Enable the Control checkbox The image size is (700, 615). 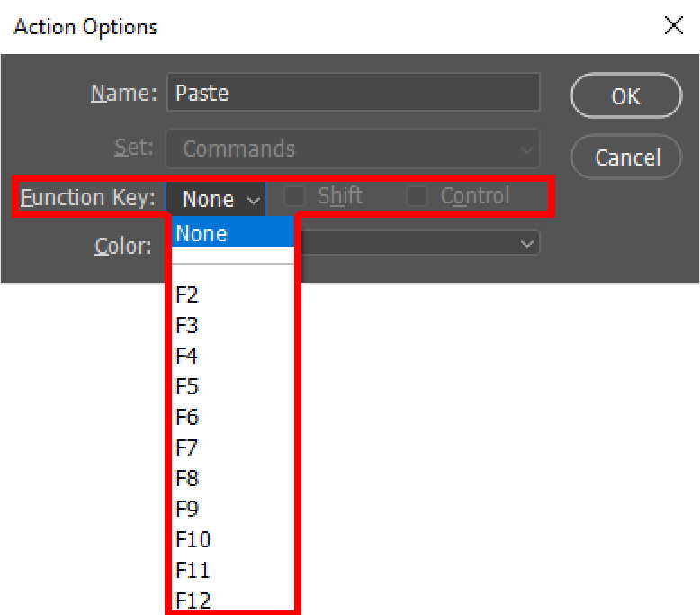[x=417, y=196]
